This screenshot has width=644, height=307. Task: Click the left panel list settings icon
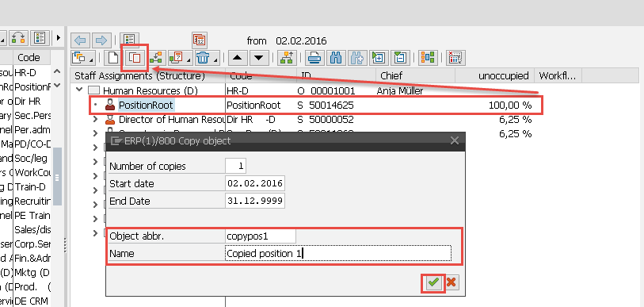pos(40,38)
